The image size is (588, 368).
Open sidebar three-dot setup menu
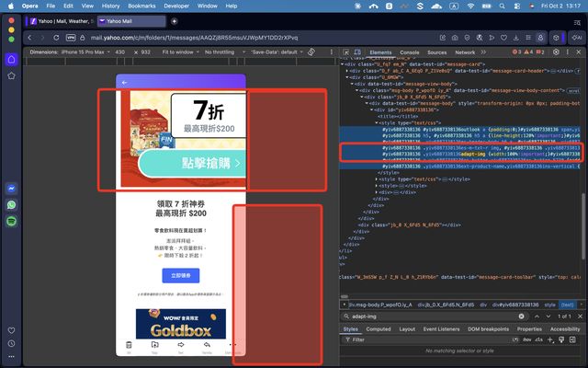coord(11,356)
